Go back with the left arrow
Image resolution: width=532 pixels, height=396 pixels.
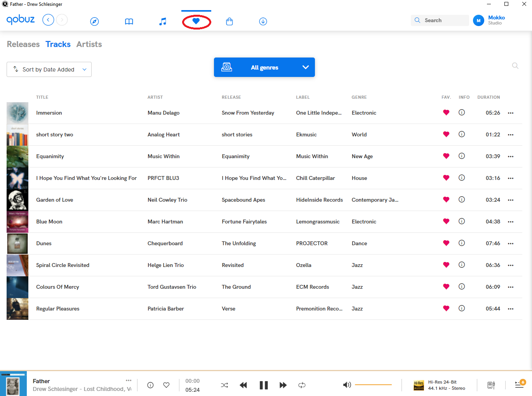pos(48,20)
